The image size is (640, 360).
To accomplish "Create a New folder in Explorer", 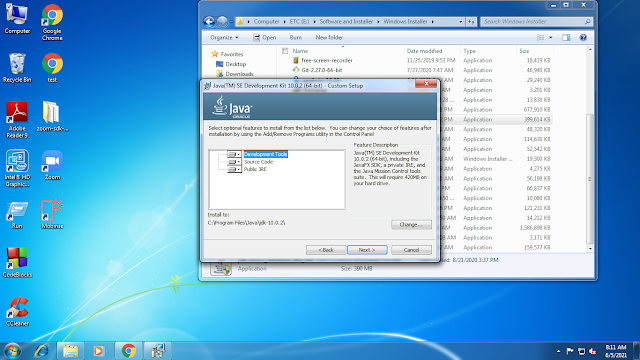I will [329, 38].
